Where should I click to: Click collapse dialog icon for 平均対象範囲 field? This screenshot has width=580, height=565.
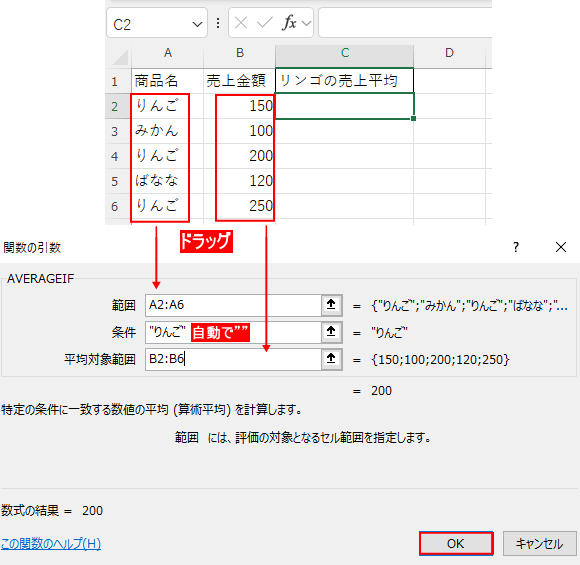331,359
